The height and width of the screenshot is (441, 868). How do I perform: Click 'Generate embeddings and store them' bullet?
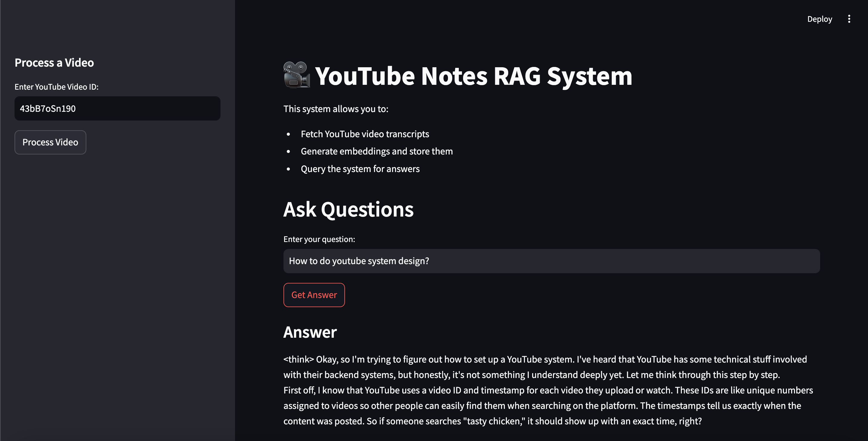pos(376,152)
